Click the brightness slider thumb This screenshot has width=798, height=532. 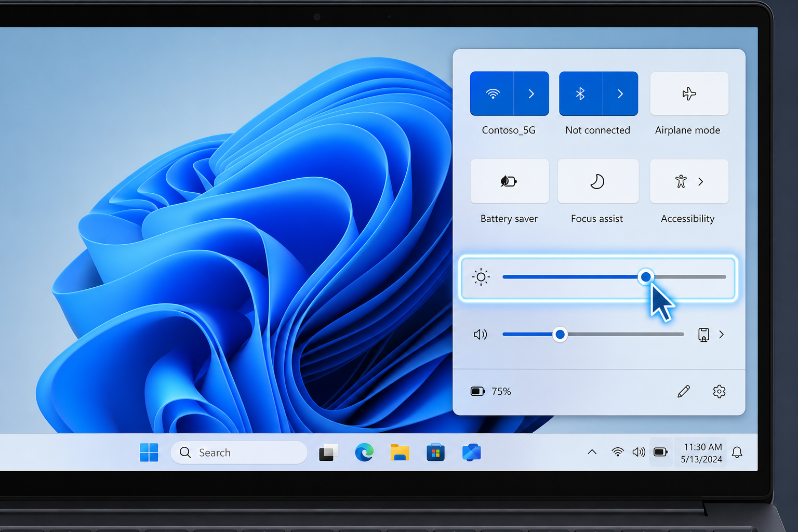point(646,277)
